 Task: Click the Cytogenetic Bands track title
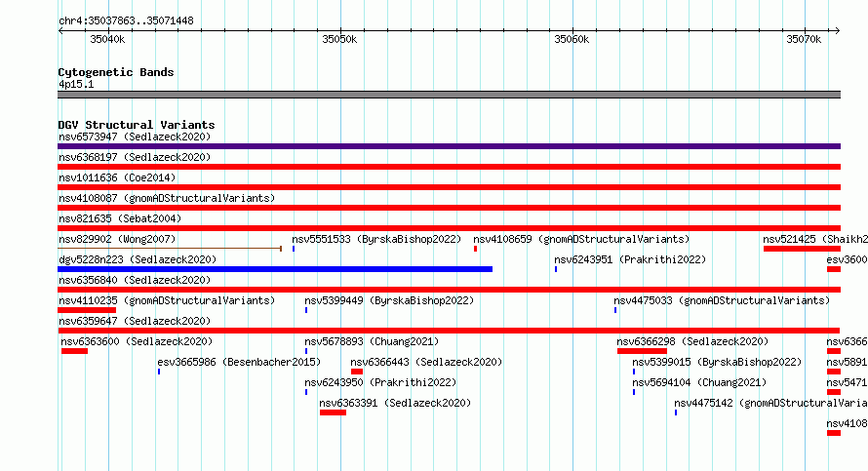click(x=116, y=72)
